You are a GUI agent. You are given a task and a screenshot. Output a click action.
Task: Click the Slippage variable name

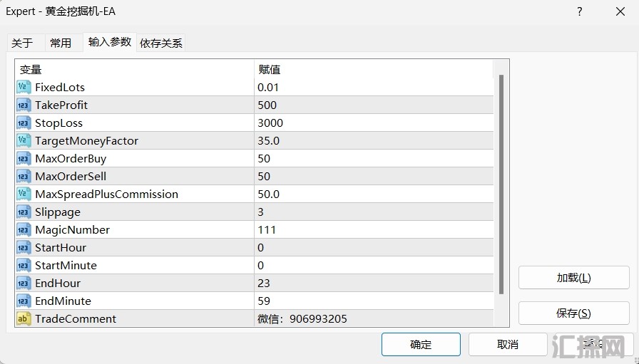(x=58, y=212)
